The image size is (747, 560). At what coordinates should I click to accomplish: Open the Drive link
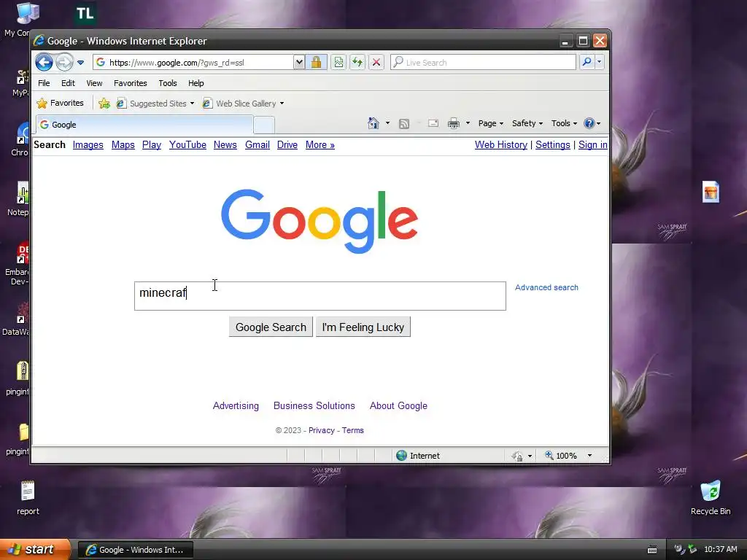287,145
